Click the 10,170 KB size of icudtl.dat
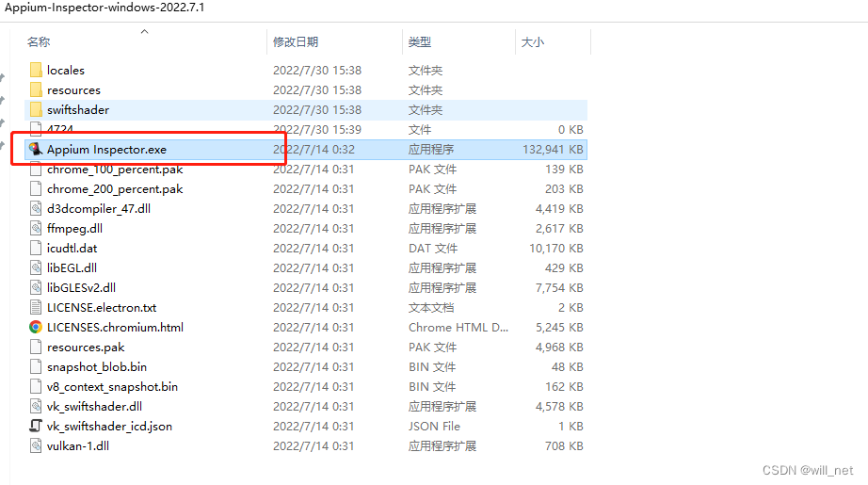This screenshot has width=868, height=485. click(x=556, y=248)
